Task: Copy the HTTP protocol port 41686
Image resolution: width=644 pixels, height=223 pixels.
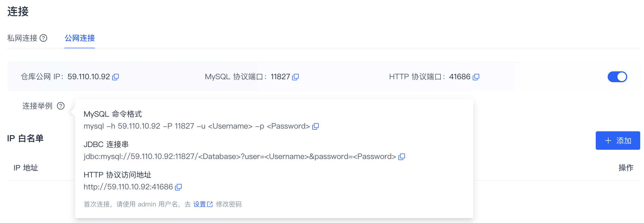Action: pyautogui.click(x=476, y=77)
